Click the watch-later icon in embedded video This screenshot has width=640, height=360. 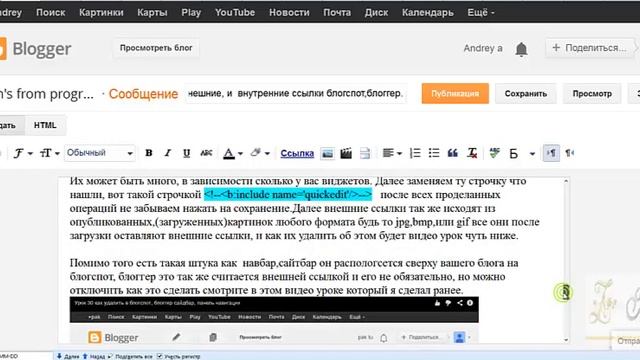click(448, 303)
